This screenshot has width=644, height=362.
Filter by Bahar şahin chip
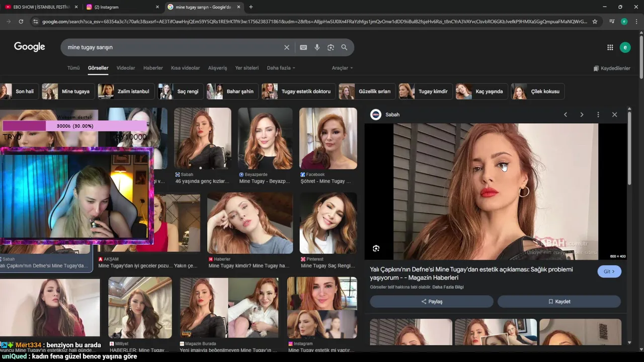(x=232, y=92)
